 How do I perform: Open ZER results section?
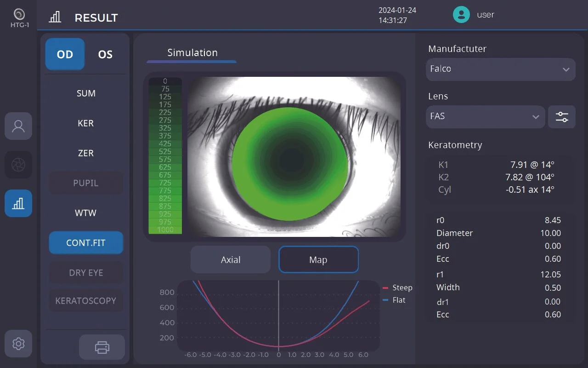(x=86, y=153)
